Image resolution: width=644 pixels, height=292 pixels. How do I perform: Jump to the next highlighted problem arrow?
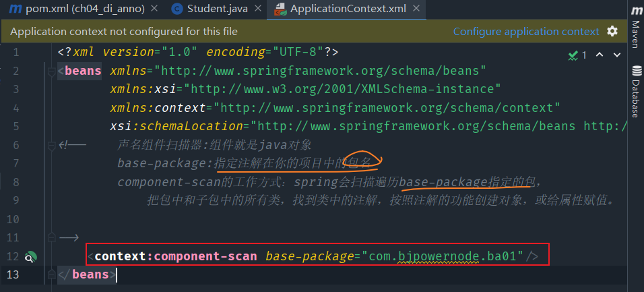tap(617, 55)
